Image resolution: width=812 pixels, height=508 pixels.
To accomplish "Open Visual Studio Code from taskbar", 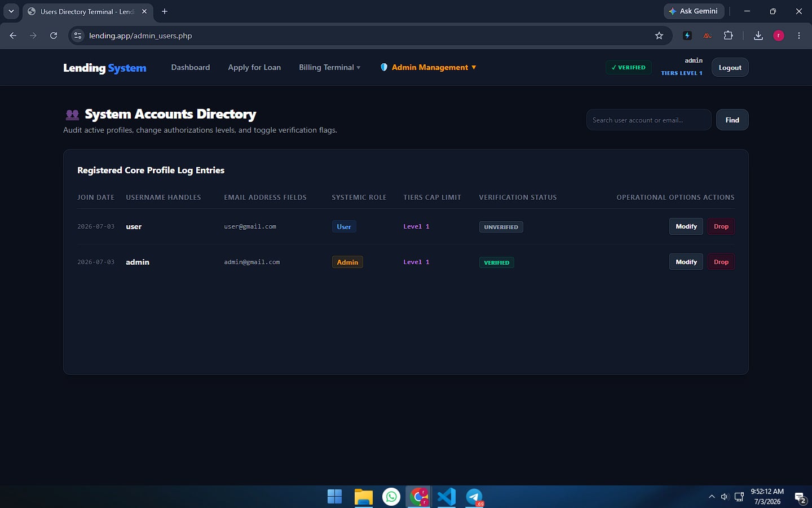I will 447,497.
